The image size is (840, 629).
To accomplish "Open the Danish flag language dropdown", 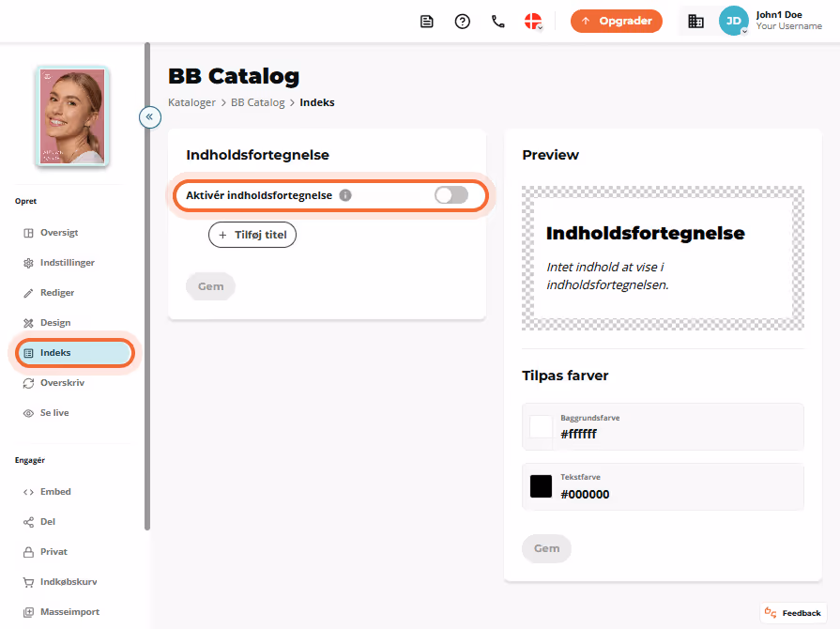I will coord(533,22).
